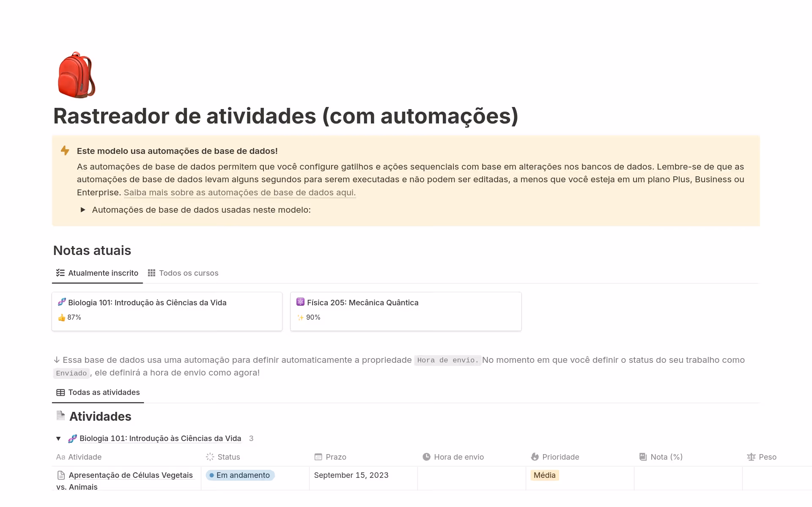This screenshot has width=812, height=507.
Task: Click the Aa icon in the Atividade column header
Action: tap(60, 457)
